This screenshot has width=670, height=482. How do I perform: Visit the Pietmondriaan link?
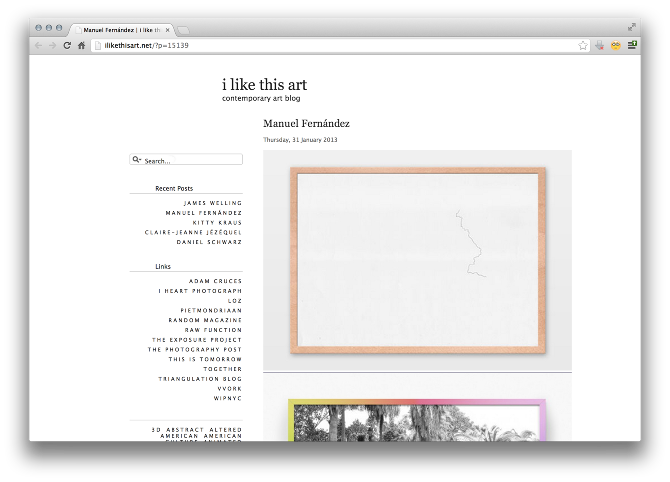pyautogui.click(x=211, y=311)
